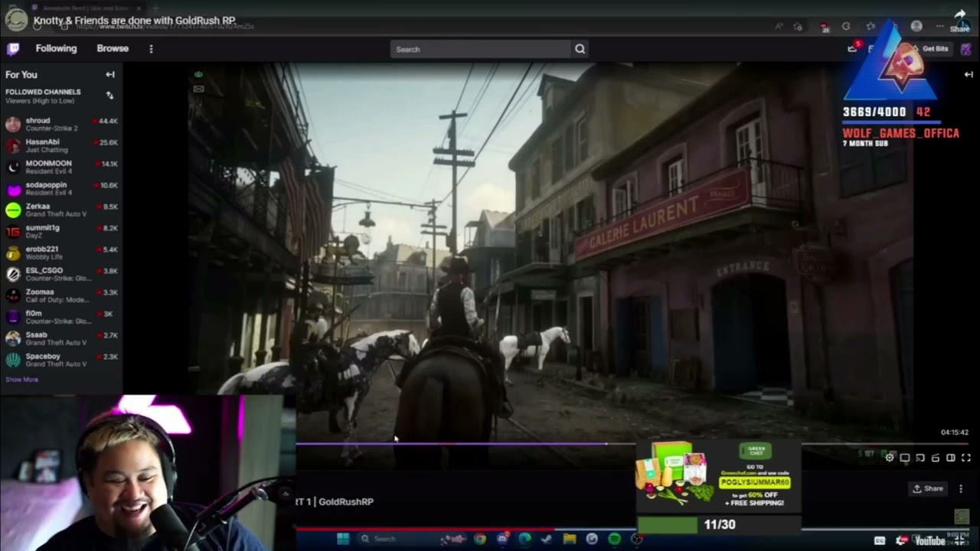This screenshot has height=551, width=980.
Task: Open summit1g's channel avatar
Action: 13,231
